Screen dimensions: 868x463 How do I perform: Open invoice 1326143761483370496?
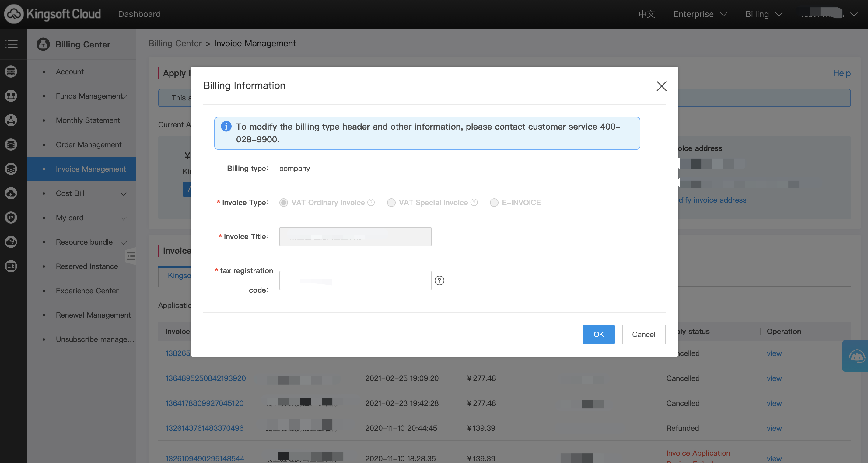point(204,428)
